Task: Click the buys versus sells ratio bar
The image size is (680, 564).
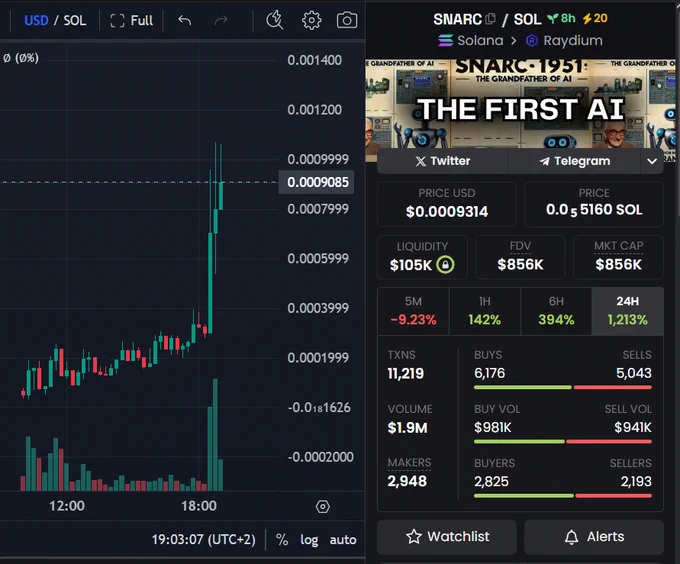Action: 562,387
